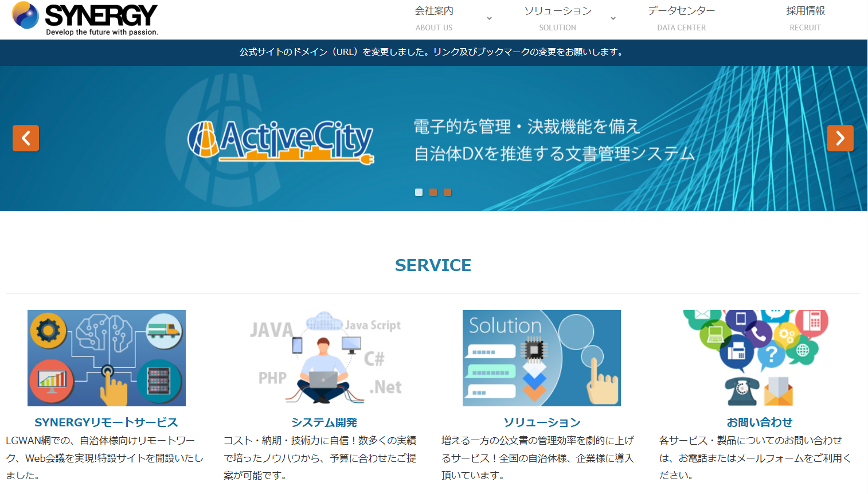Open the お問い合わせ link
The image size is (868, 494).
[760, 422]
